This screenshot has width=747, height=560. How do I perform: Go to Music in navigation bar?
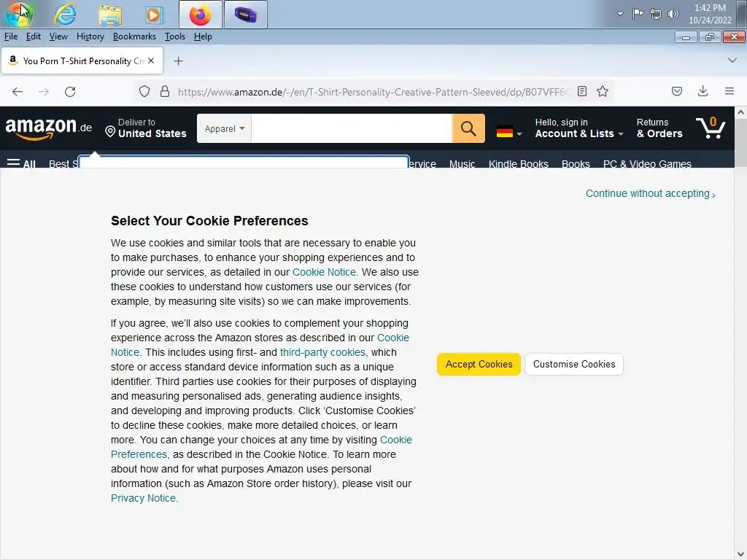[462, 164]
